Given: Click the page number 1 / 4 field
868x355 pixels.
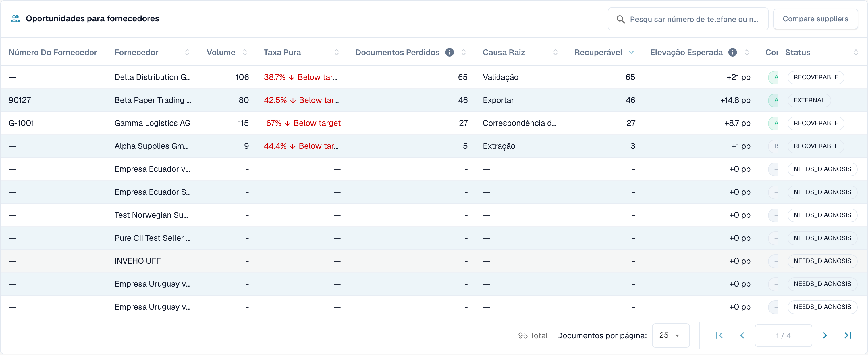Looking at the screenshot, I should [x=783, y=335].
